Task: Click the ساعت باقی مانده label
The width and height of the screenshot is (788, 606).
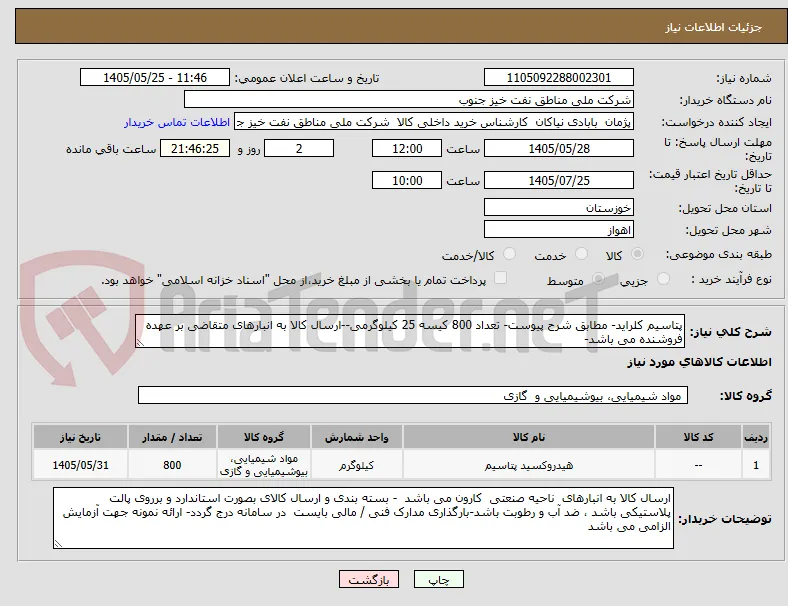Action: coord(111,149)
